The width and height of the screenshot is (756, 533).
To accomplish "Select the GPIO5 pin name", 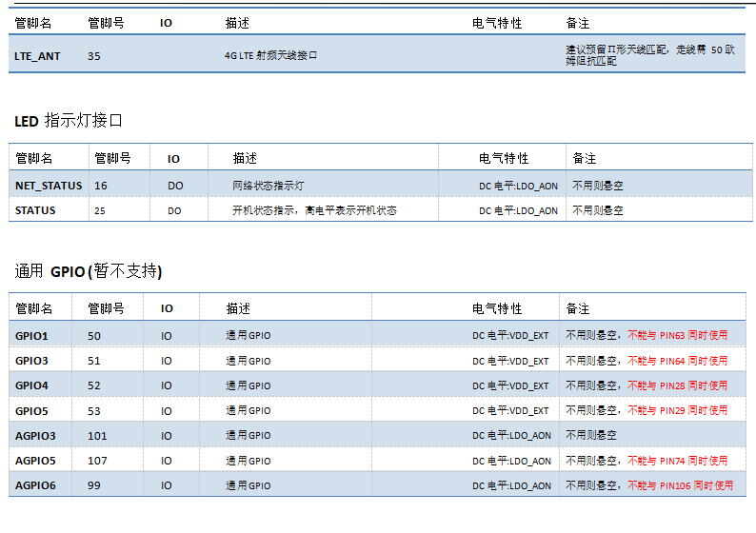I will (31, 411).
